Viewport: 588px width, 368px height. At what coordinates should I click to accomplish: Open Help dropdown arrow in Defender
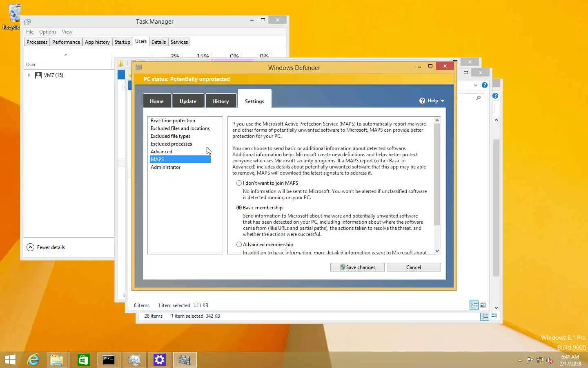click(x=442, y=101)
